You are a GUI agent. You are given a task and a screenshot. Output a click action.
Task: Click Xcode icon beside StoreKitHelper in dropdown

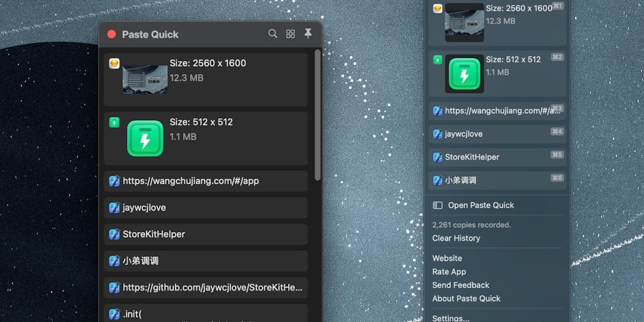pyautogui.click(x=438, y=157)
